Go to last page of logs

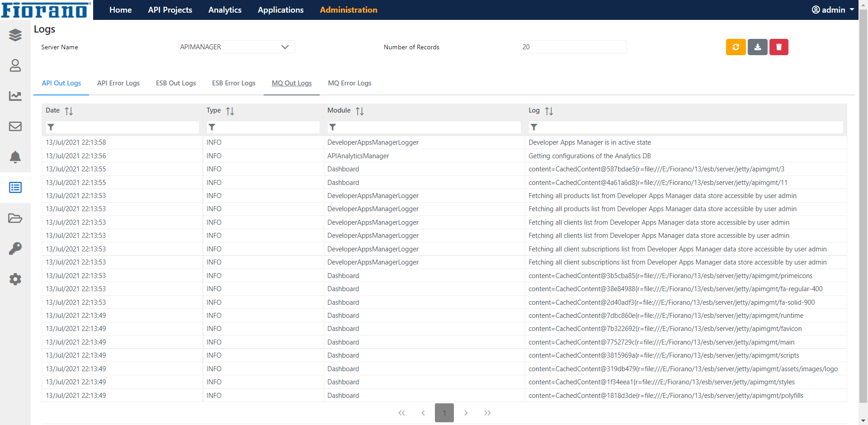pos(487,413)
